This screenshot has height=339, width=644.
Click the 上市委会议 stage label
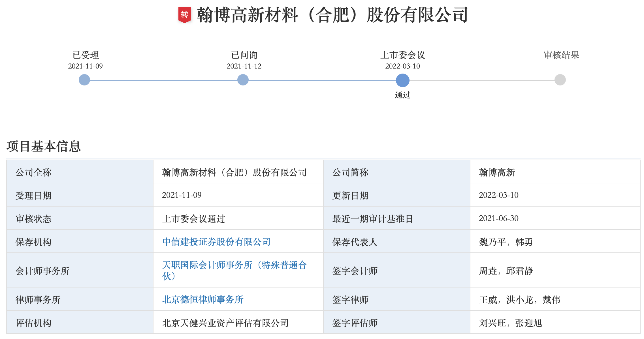(402, 55)
